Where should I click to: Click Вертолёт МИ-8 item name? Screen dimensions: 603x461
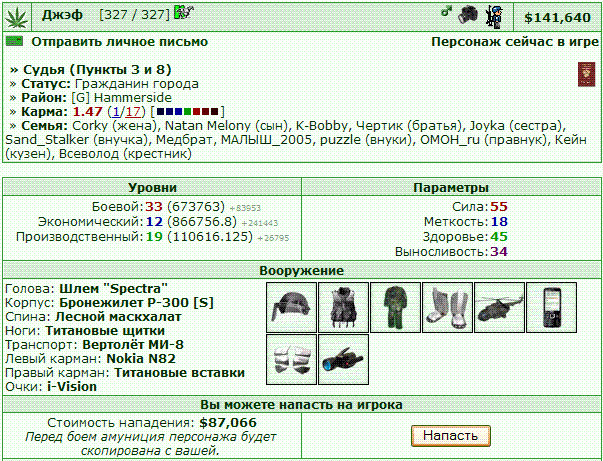coord(133,345)
